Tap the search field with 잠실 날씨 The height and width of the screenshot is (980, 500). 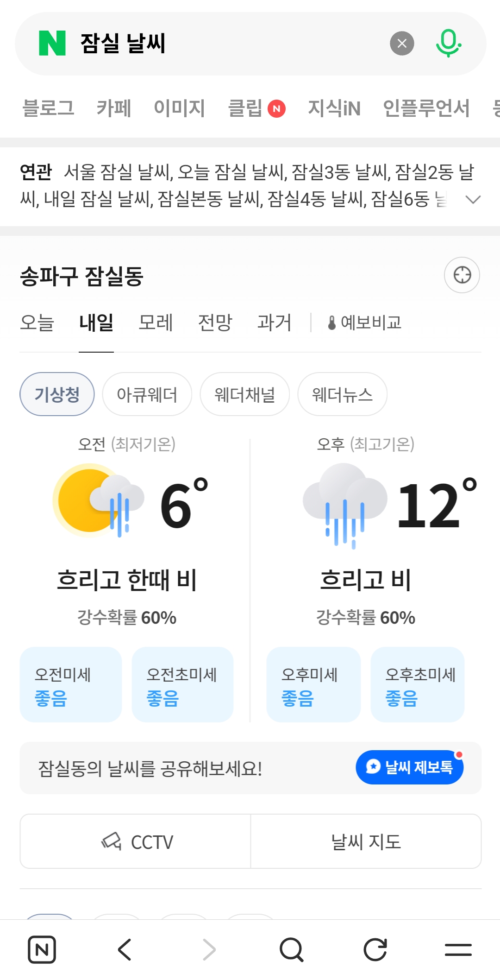click(x=231, y=44)
